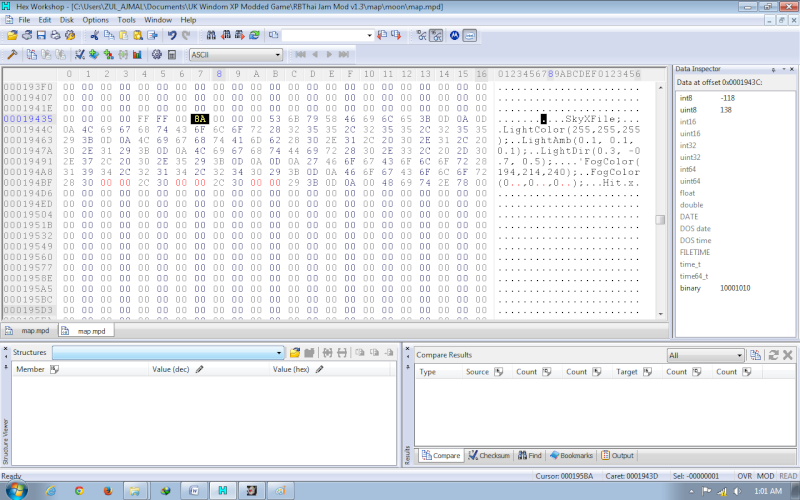Click the Find binoculars icon

tap(211, 35)
